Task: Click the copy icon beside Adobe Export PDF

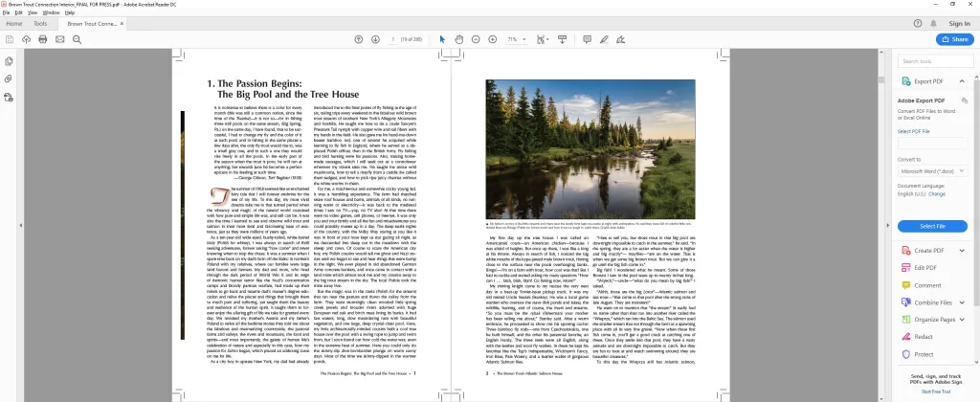Action: click(965, 100)
